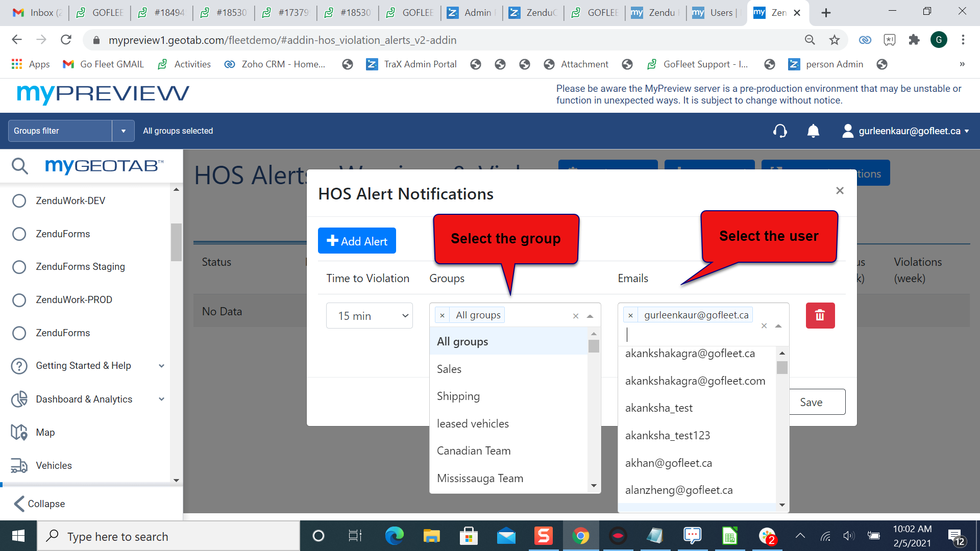Expand the Groups filter dropdown arrow
980x551 pixels.
coord(123,131)
